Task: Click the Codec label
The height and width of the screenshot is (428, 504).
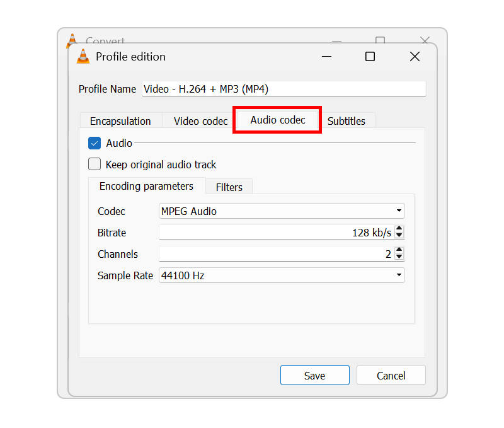Action: [112, 211]
